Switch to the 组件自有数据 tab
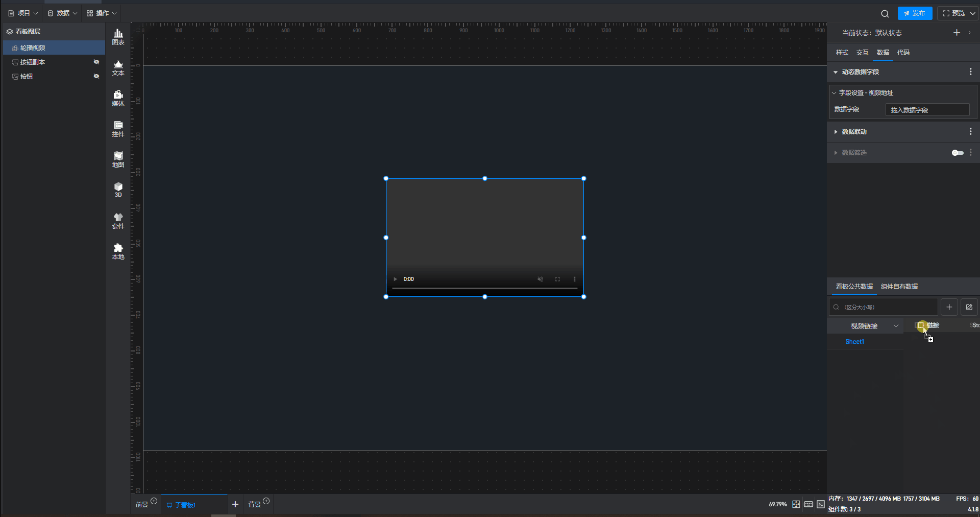The image size is (980, 517). coord(899,287)
